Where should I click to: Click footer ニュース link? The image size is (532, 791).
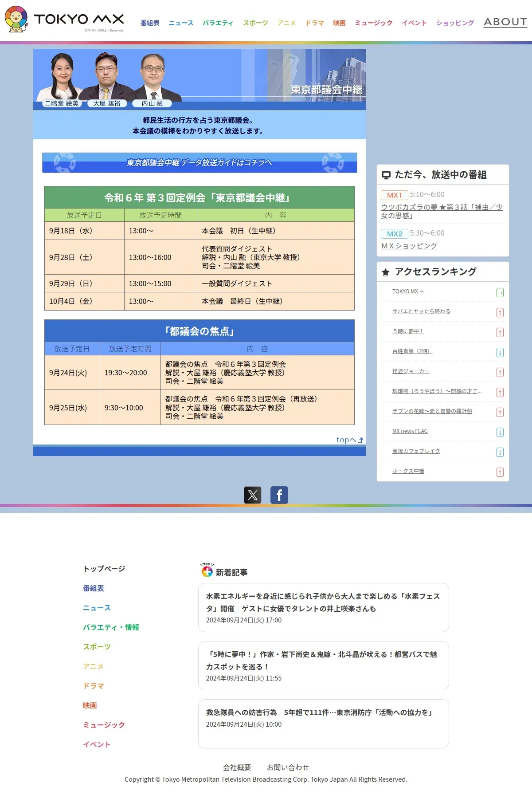tap(97, 608)
